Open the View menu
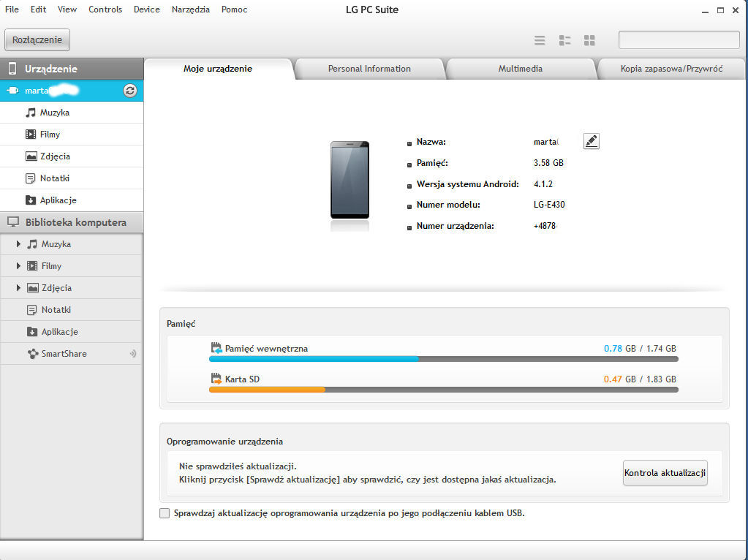The image size is (748, 560). [x=67, y=10]
